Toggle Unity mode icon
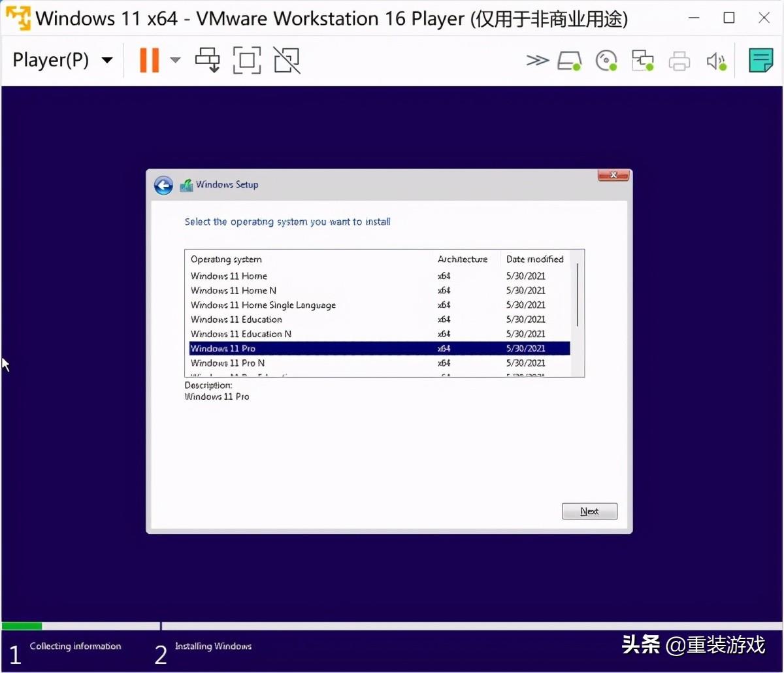The width and height of the screenshot is (784, 673). pyautogui.click(x=287, y=61)
